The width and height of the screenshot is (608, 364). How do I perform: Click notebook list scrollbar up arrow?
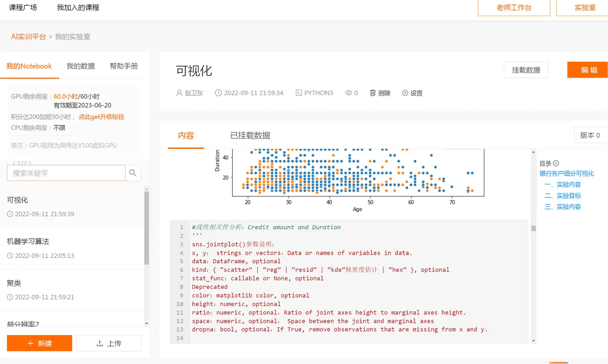tap(147, 189)
